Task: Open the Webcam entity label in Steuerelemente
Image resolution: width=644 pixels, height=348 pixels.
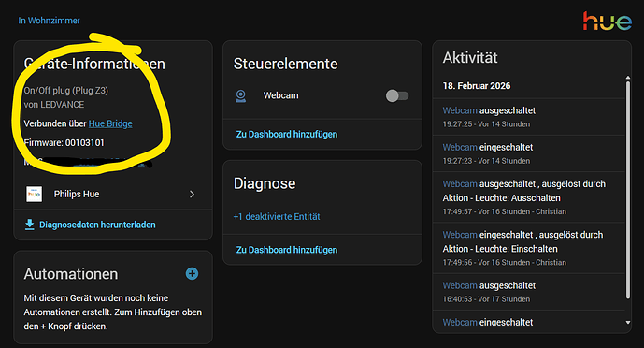Action: coord(281,95)
